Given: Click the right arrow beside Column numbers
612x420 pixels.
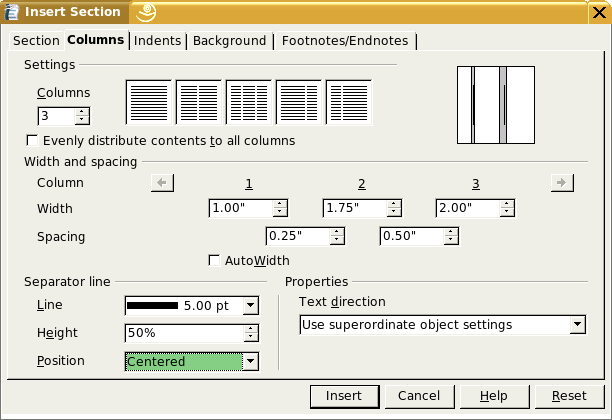Looking at the screenshot, I should pyautogui.click(x=562, y=183).
